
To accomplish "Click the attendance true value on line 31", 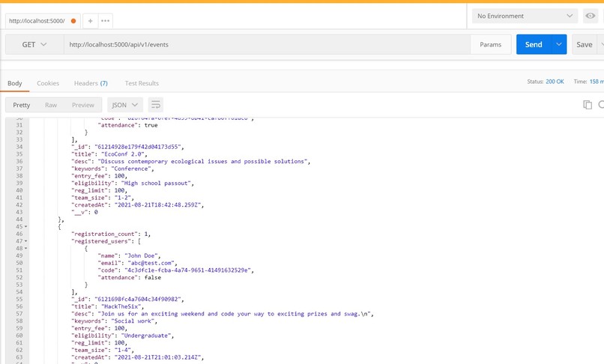I will pyautogui.click(x=151, y=125).
